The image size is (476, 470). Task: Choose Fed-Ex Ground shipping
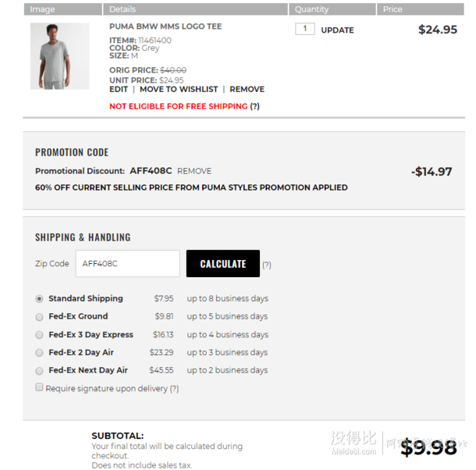pyautogui.click(x=39, y=317)
